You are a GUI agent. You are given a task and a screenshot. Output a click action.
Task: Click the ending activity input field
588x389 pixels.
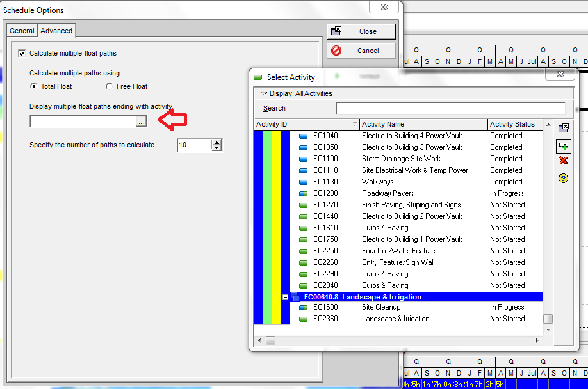pos(83,122)
